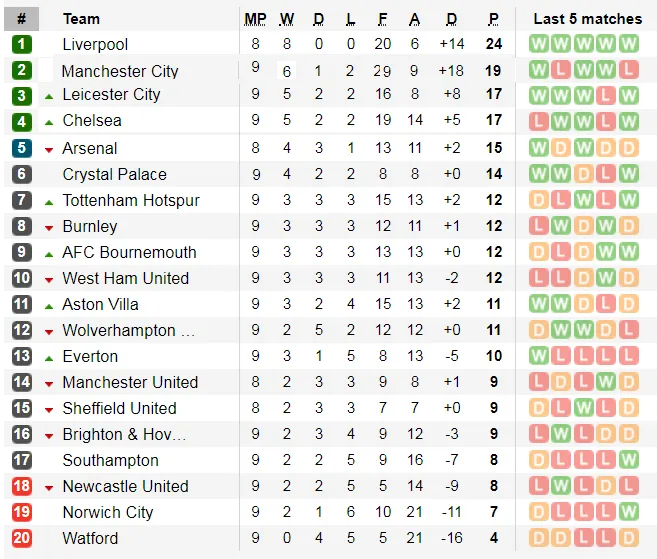Click Liverpool's rank 1 position badge
Screen dimensions: 657x559
pyautogui.click(x=22, y=44)
